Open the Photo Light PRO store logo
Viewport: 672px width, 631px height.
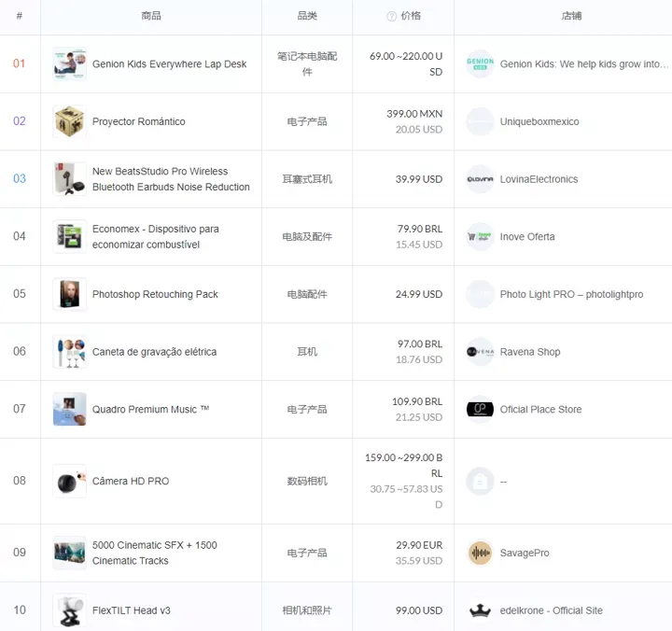480,294
